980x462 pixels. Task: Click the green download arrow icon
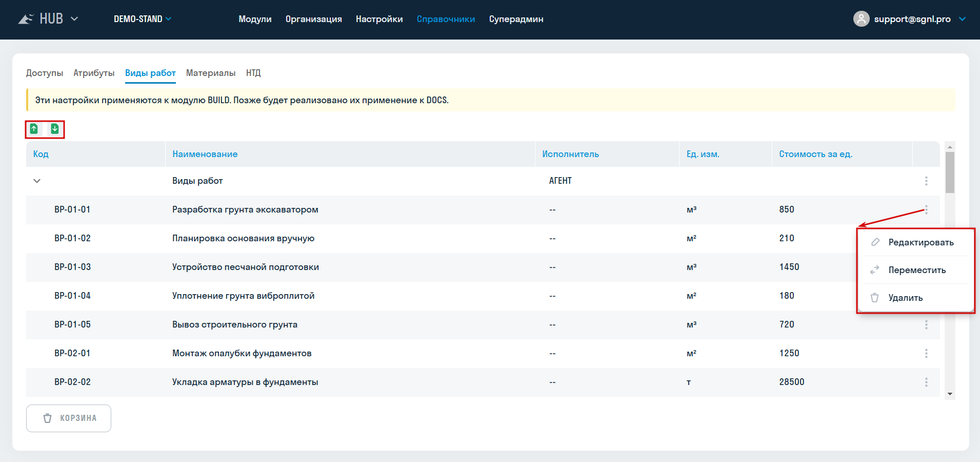(x=55, y=129)
